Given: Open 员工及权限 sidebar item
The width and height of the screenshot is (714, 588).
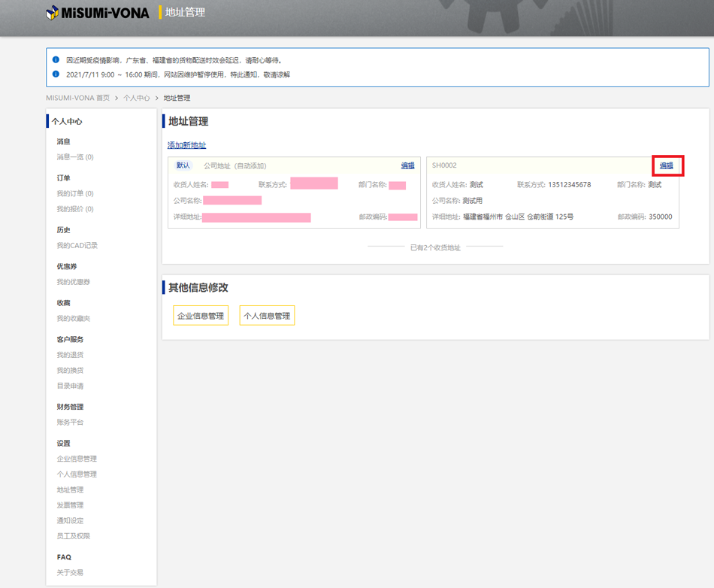Looking at the screenshot, I should pos(73,536).
